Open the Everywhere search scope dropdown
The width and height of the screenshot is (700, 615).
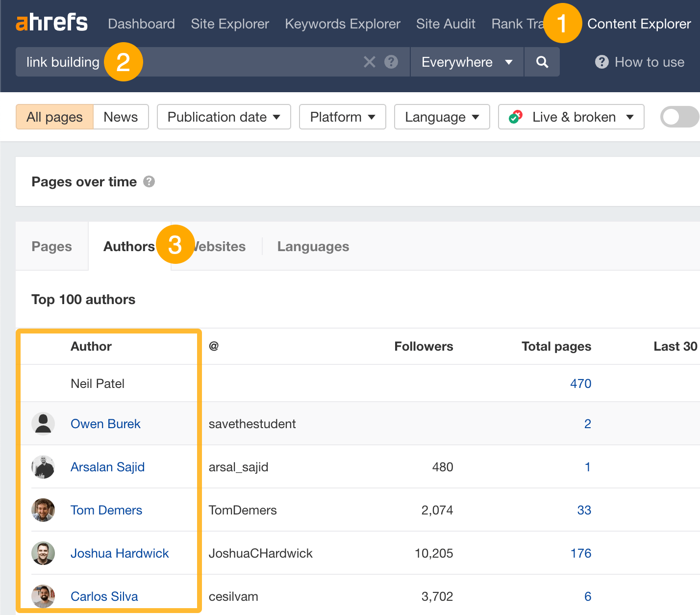point(466,62)
